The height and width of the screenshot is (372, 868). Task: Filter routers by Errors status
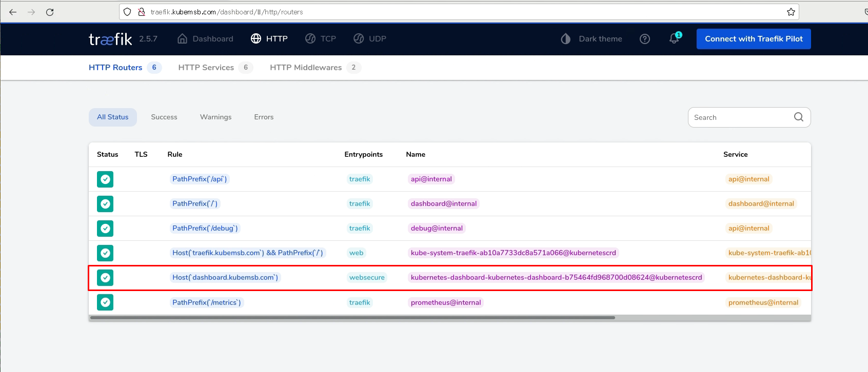pos(264,117)
